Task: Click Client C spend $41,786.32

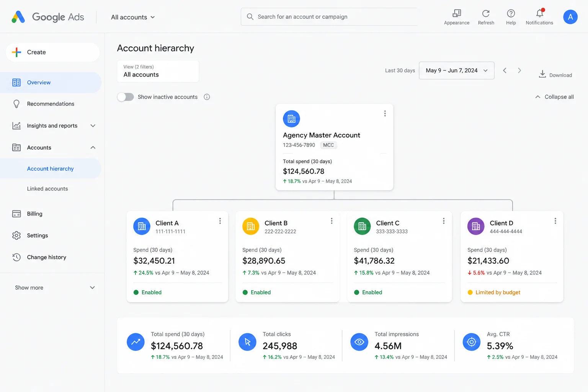Action: (x=374, y=261)
